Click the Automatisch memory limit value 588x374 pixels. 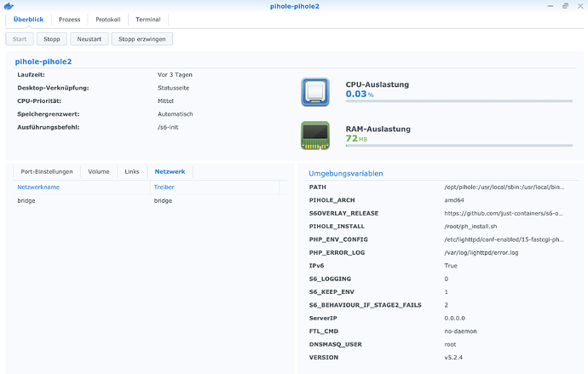tap(176, 114)
